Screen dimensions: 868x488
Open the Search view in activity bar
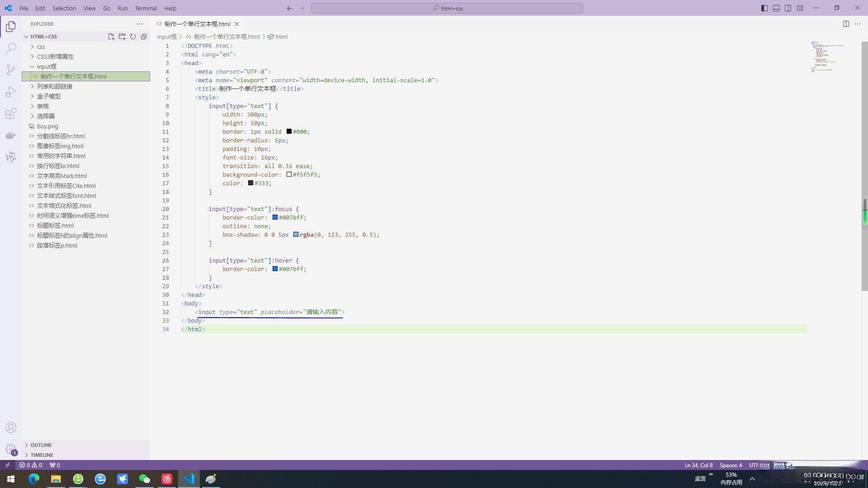11,48
